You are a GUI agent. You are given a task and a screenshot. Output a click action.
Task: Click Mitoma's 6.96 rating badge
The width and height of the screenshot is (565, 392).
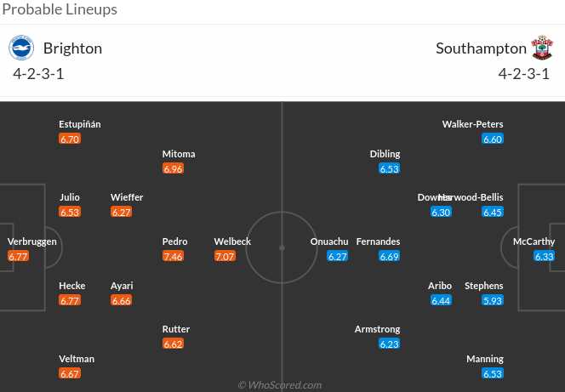point(173,168)
